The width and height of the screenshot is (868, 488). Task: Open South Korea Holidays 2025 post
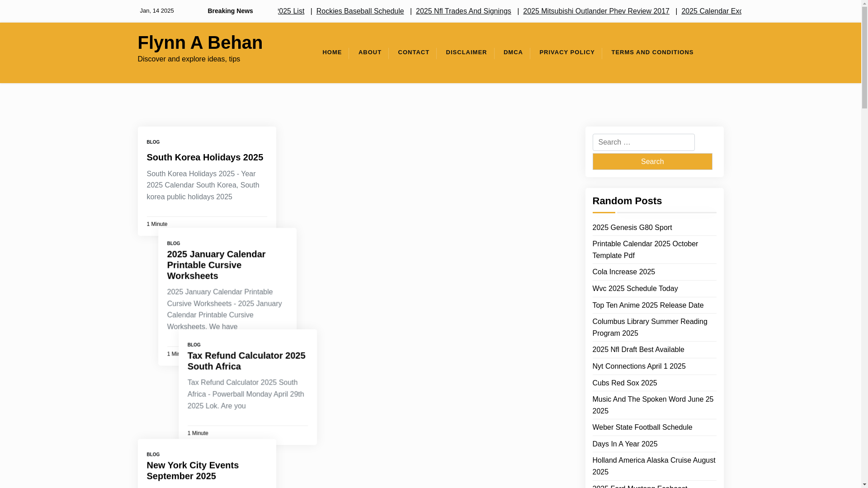point(205,157)
